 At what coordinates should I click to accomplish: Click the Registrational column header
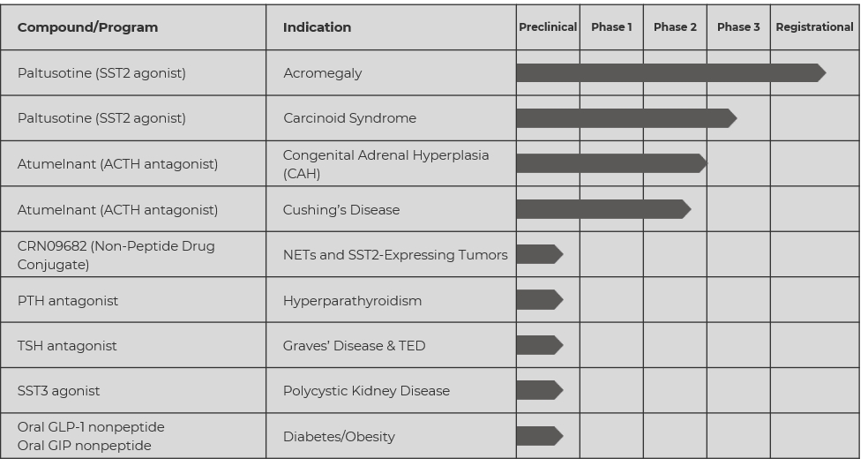(x=814, y=27)
